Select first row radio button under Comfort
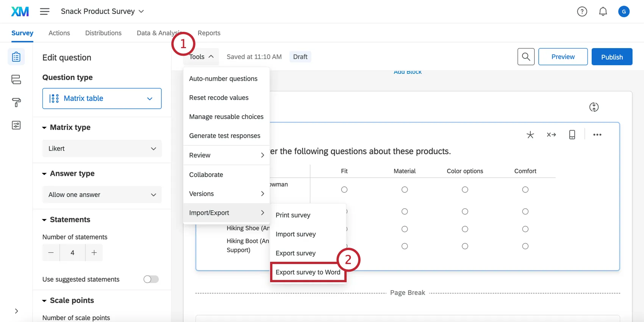Image resolution: width=644 pixels, height=322 pixels. click(x=525, y=189)
